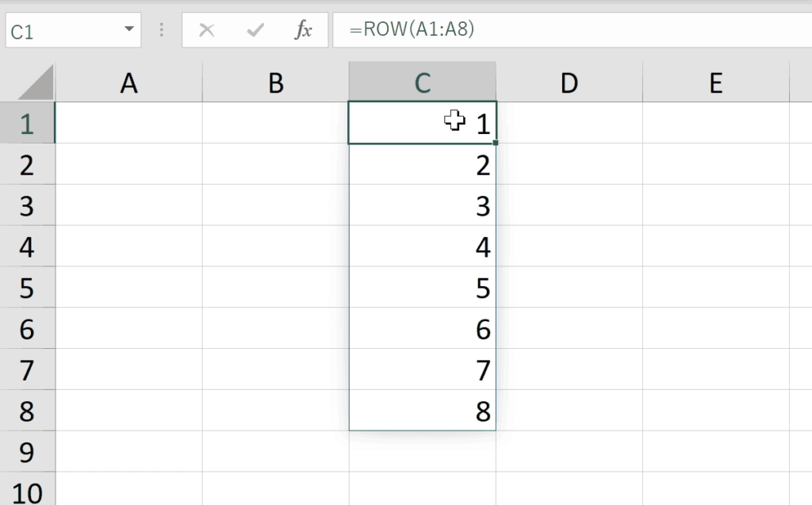Click the formula bar resize dots handle
This screenshot has width=812, height=505.
click(162, 30)
